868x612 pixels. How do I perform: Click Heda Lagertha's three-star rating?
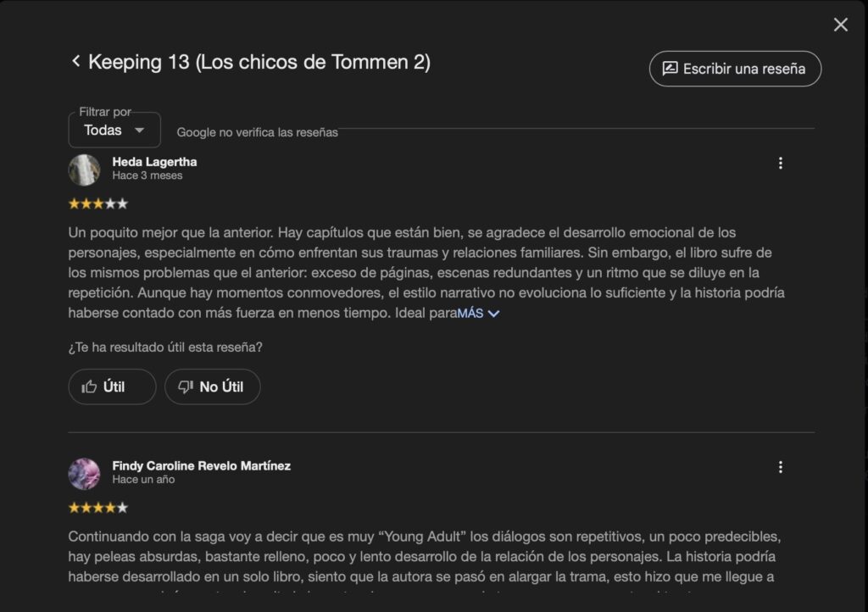[97, 203]
